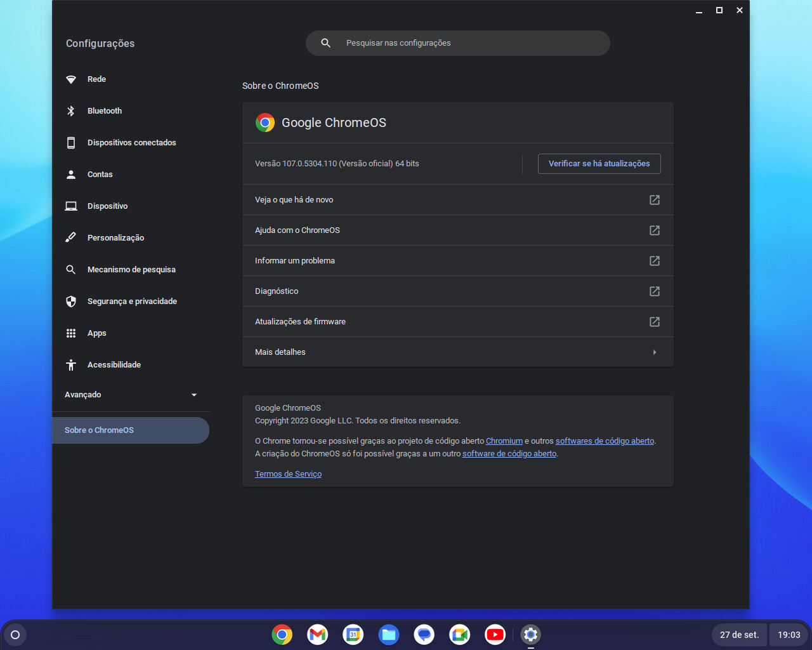This screenshot has height=650, width=812.
Task: Click Informar um problema text
Action: [x=295, y=261]
